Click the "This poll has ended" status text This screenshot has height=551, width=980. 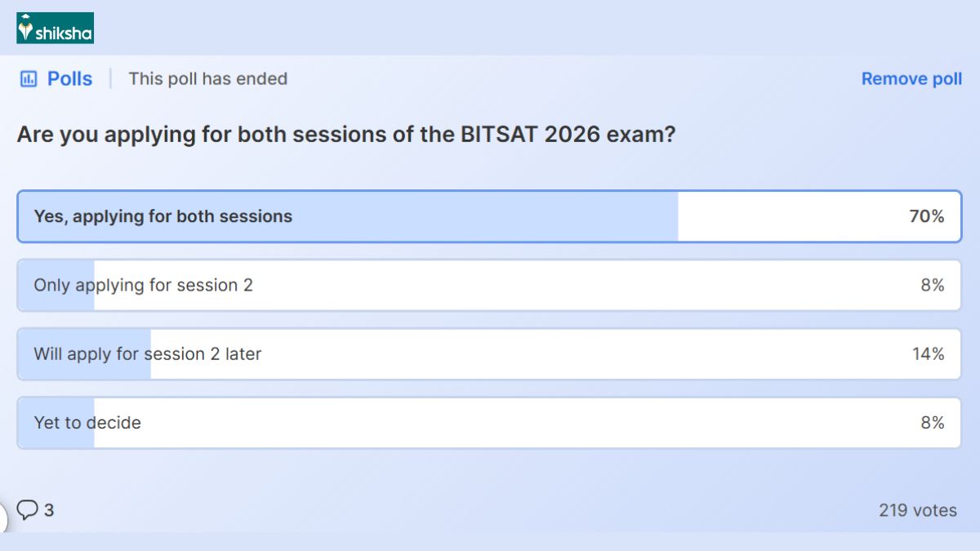[208, 79]
